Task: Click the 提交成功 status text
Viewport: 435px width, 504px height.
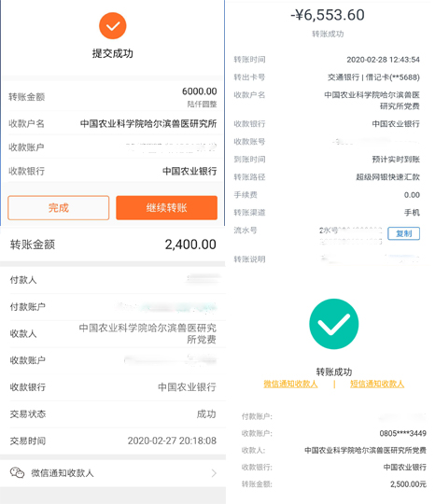Action: pyautogui.click(x=113, y=53)
